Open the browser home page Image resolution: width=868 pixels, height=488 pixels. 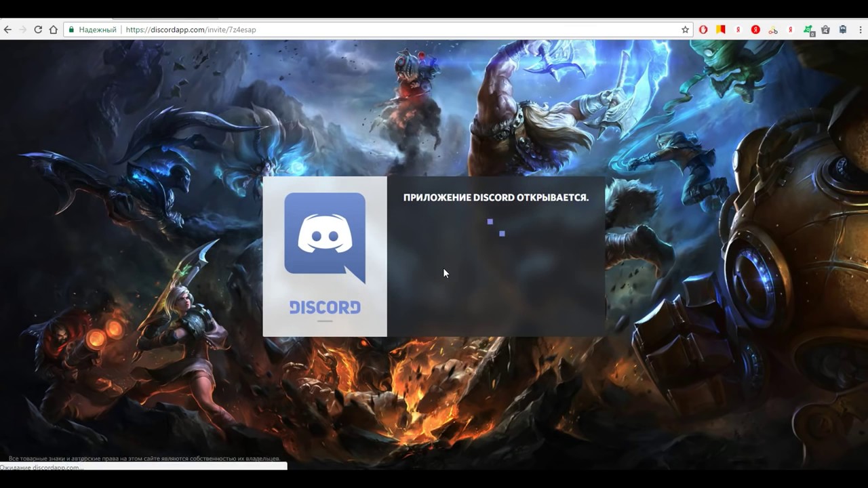pos(54,30)
